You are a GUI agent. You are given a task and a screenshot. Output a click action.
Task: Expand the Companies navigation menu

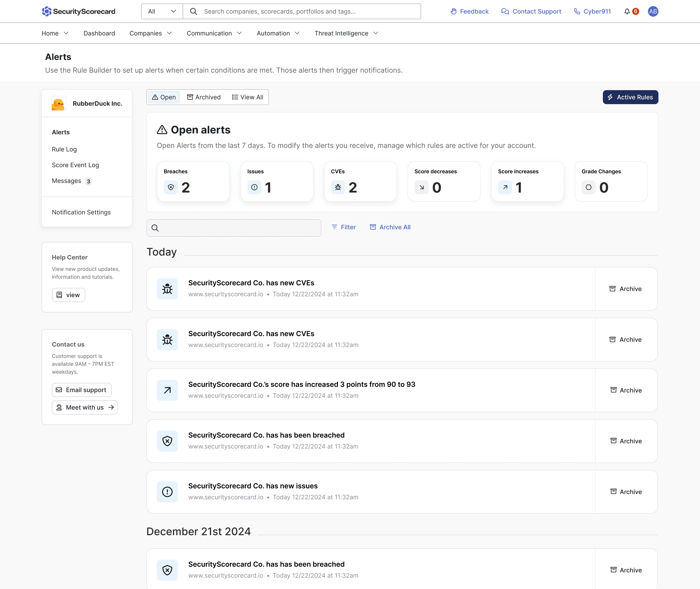coord(150,33)
